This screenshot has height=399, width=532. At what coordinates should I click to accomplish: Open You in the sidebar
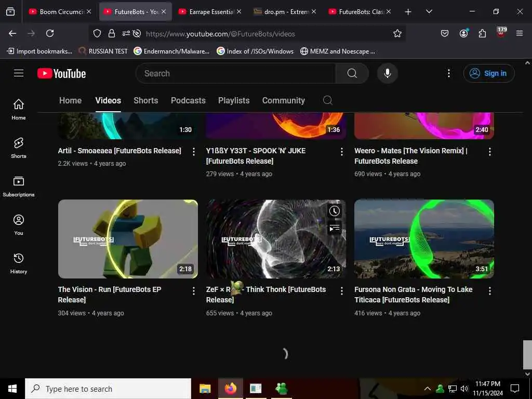click(x=19, y=224)
